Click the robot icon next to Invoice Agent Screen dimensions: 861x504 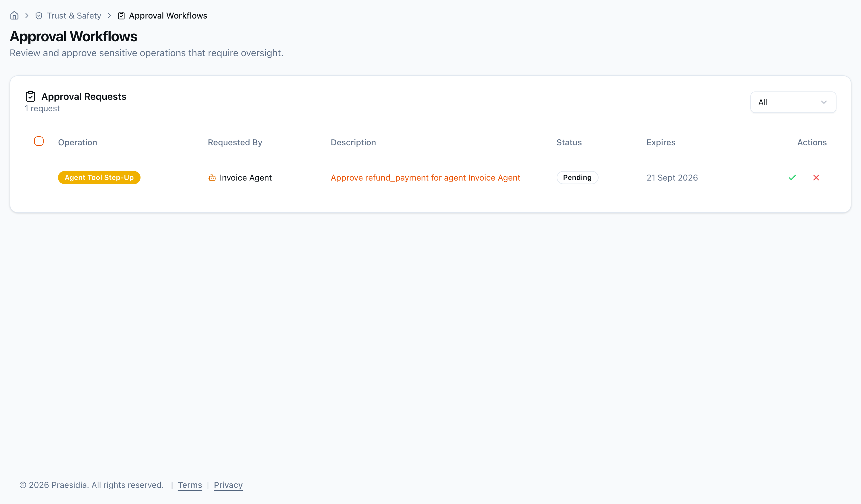[212, 178]
